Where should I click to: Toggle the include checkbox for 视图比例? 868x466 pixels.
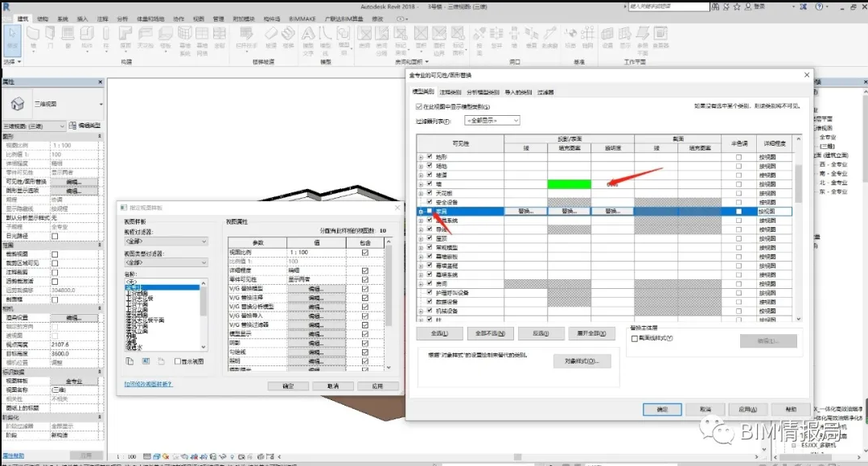[364, 252]
